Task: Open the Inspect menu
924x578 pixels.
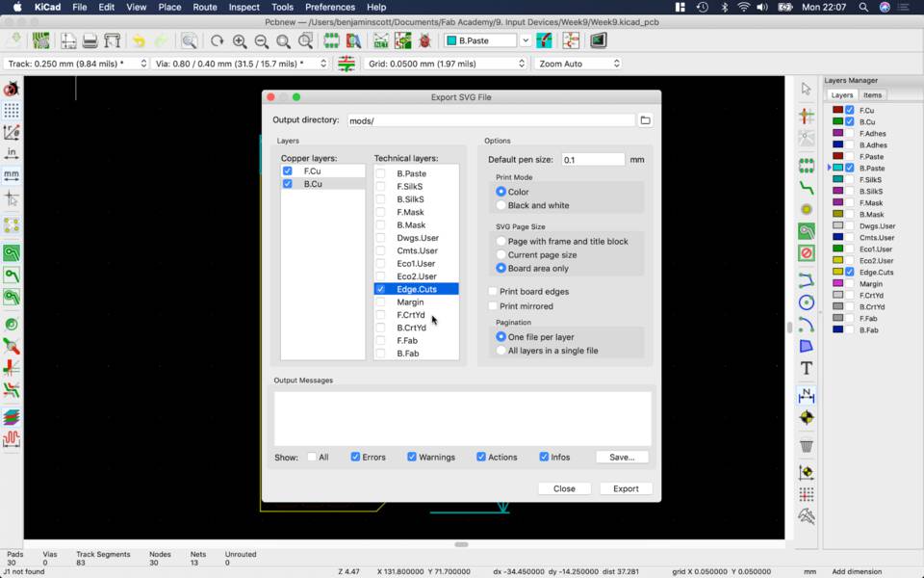Action: tap(244, 7)
